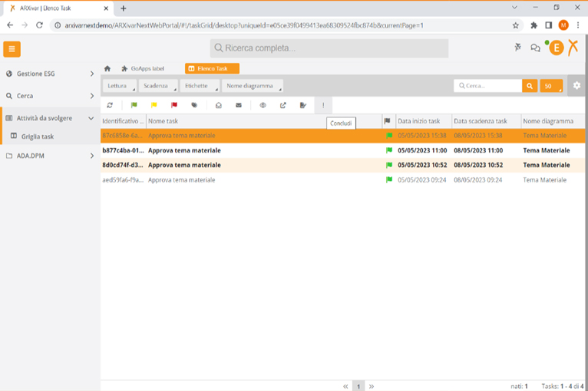Click the refresh task list icon
Viewport: 588px width, 391px height.
[111, 105]
